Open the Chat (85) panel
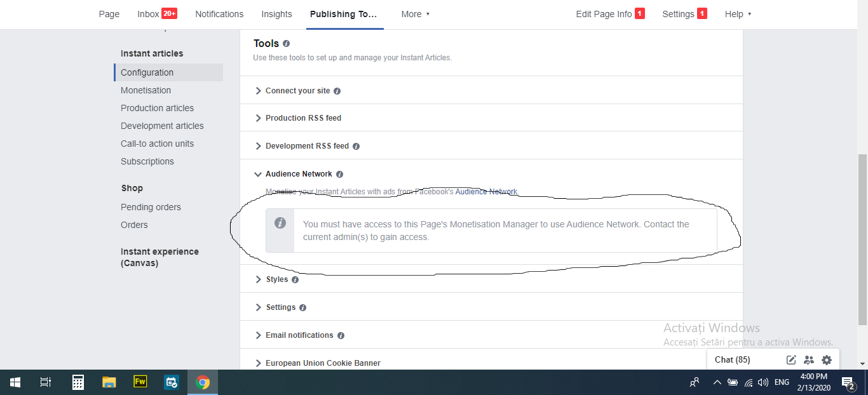This screenshot has width=868, height=395. point(732,359)
